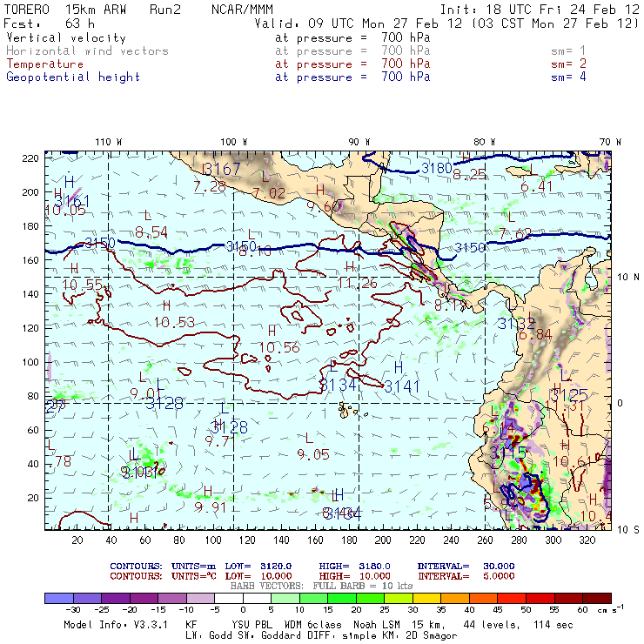
Task: Click the red '8.54' temperature value
Action: tap(151, 232)
